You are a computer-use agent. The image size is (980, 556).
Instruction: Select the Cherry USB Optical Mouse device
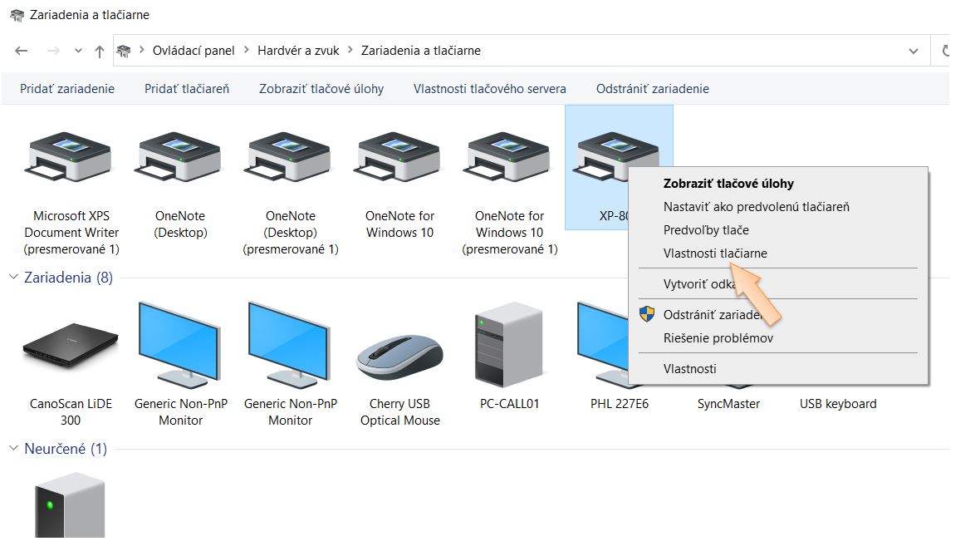coord(399,355)
